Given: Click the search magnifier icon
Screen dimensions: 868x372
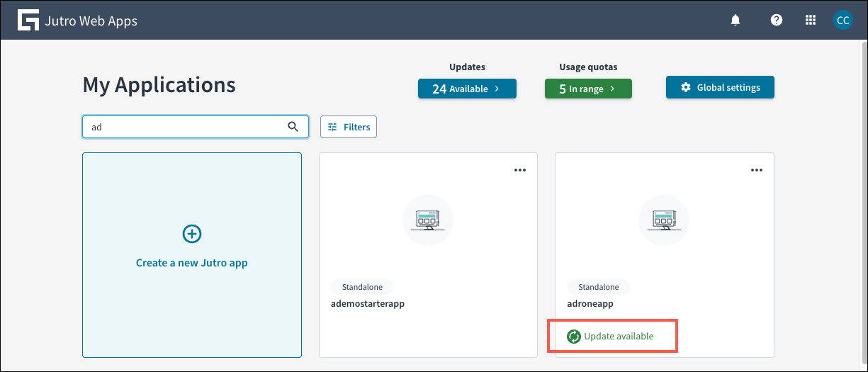Looking at the screenshot, I should click(x=293, y=127).
